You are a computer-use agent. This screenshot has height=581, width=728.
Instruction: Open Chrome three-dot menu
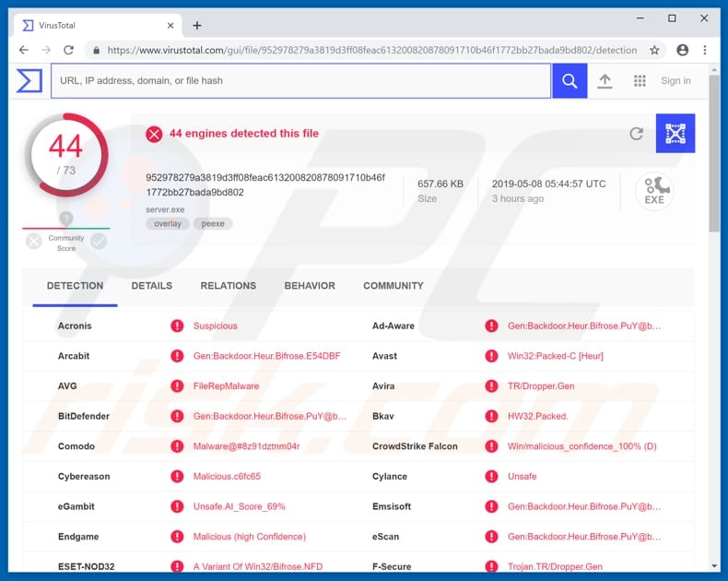[705, 50]
